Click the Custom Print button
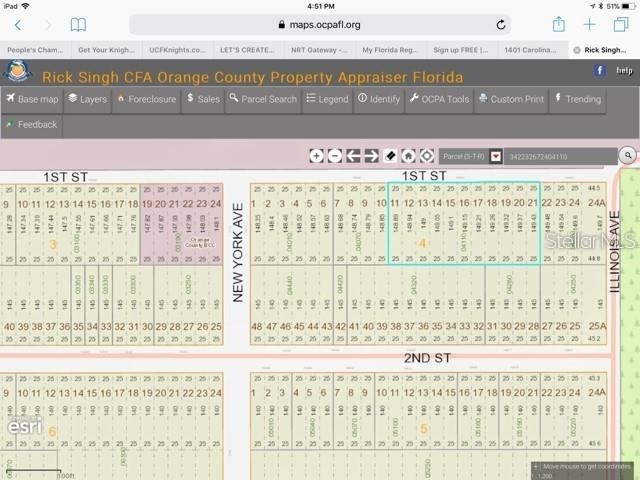The width and height of the screenshot is (640, 480). 511,99
